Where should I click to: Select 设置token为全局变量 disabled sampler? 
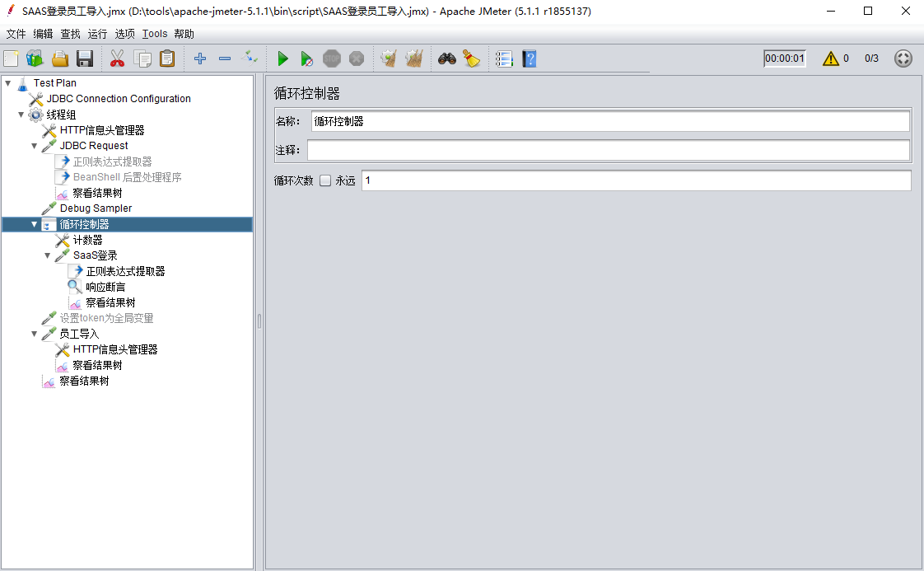106,318
